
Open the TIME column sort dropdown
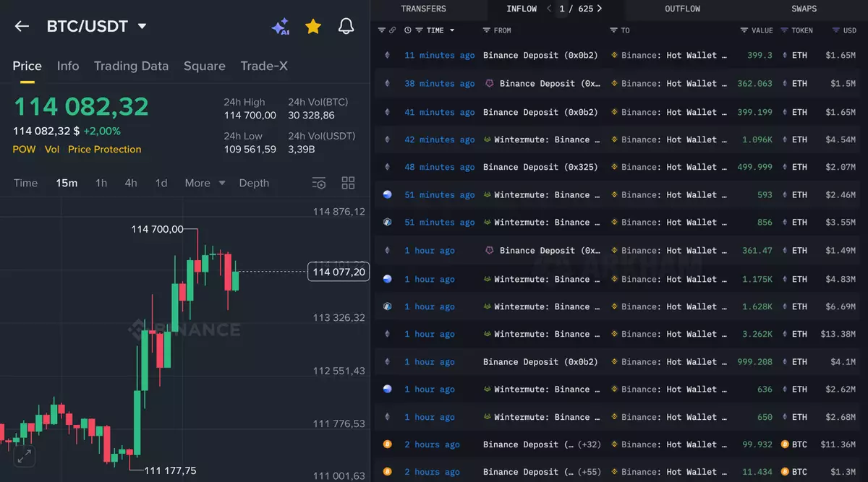[452, 30]
